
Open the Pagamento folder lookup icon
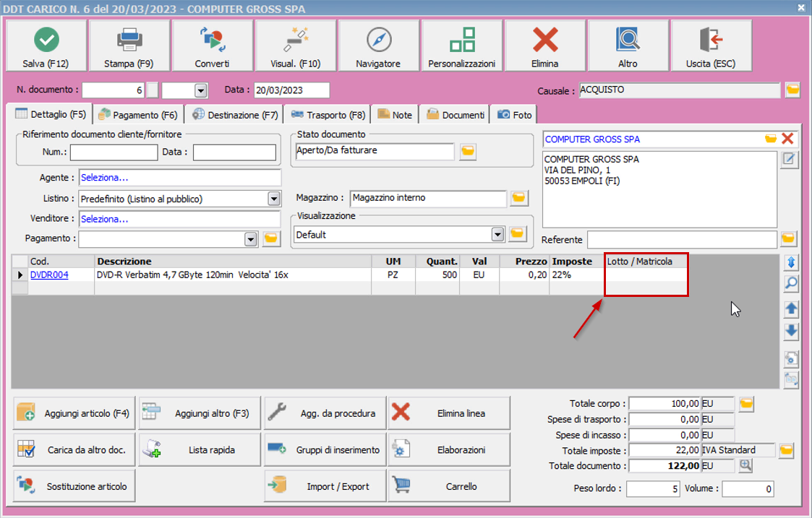click(271, 238)
